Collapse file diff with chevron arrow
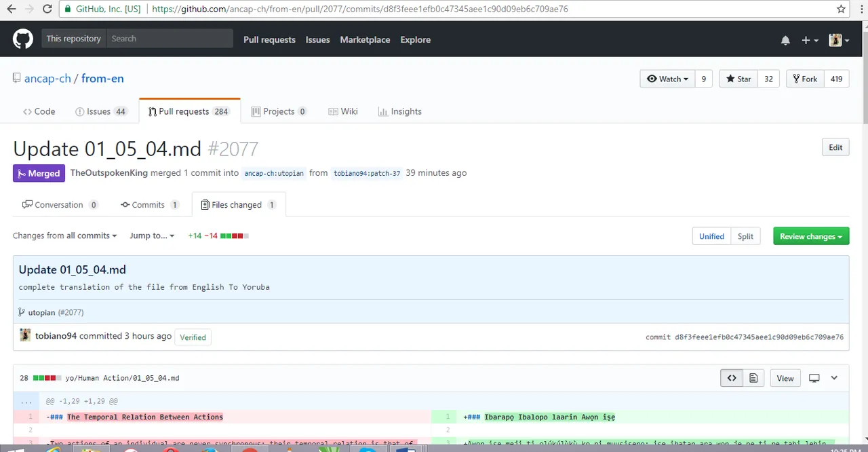868x452 pixels. click(x=834, y=378)
